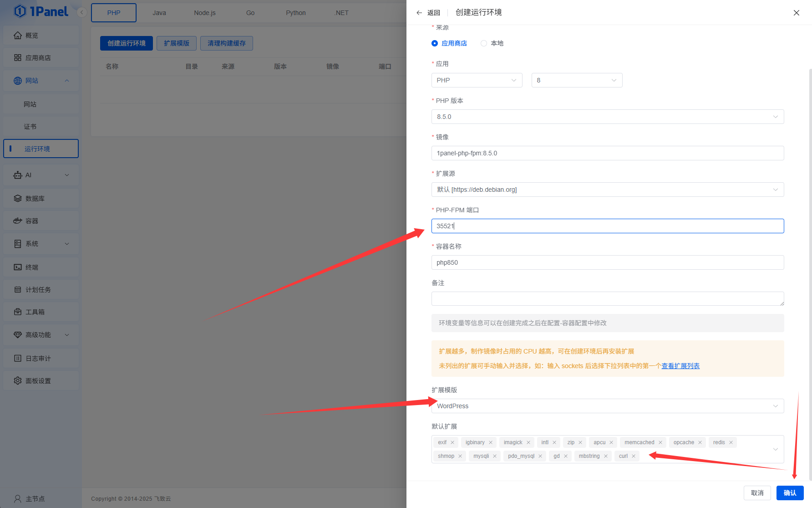Open the 扩展源 dropdown
This screenshot has height=508, width=812.
point(607,190)
